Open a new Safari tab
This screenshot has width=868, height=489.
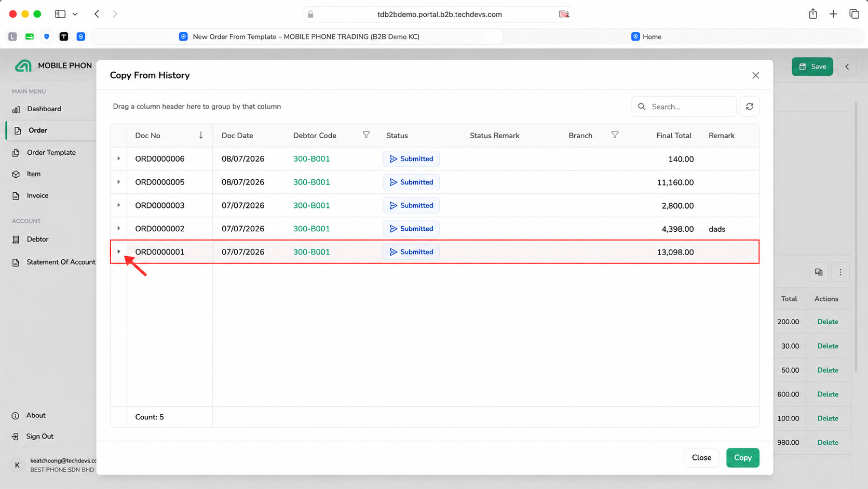(x=833, y=14)
